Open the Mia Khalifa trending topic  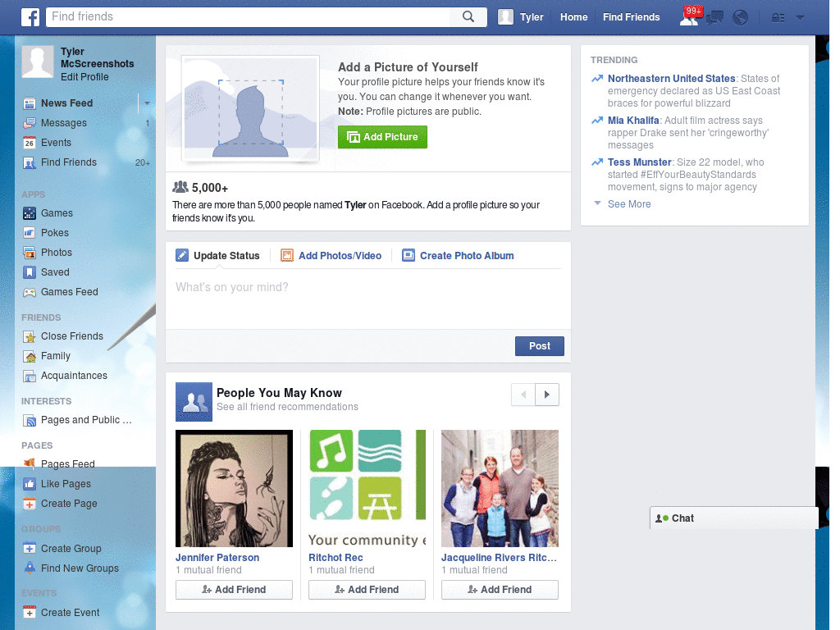coord(633,120)
